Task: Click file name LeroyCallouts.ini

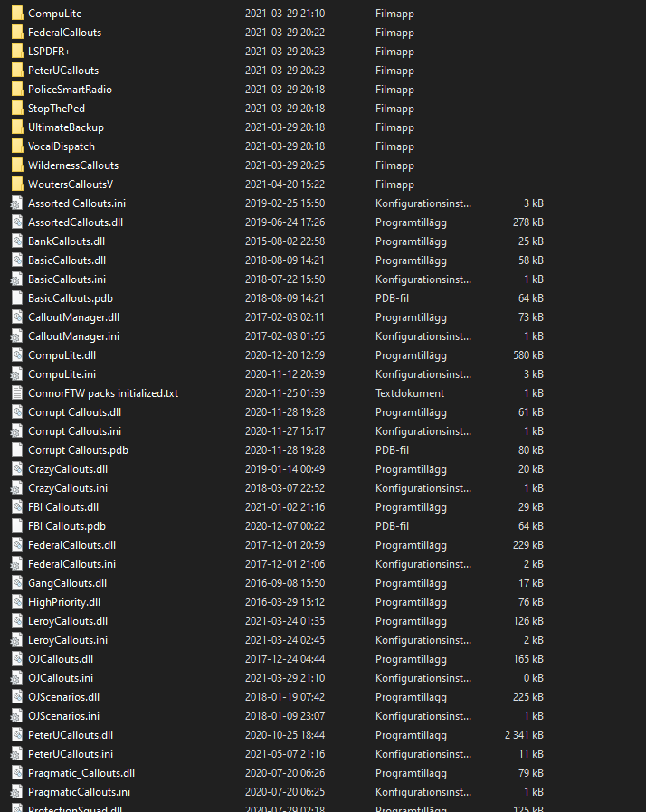Action: 68,640
